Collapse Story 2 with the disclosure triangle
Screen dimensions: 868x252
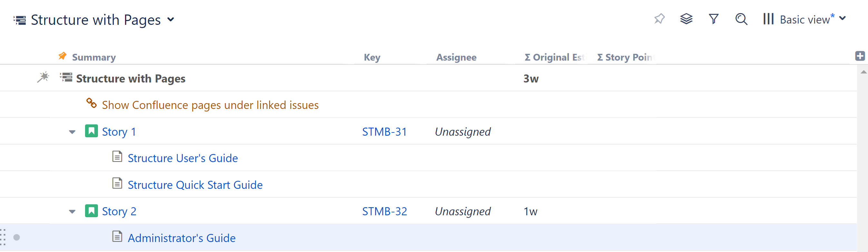pos(72,212)
